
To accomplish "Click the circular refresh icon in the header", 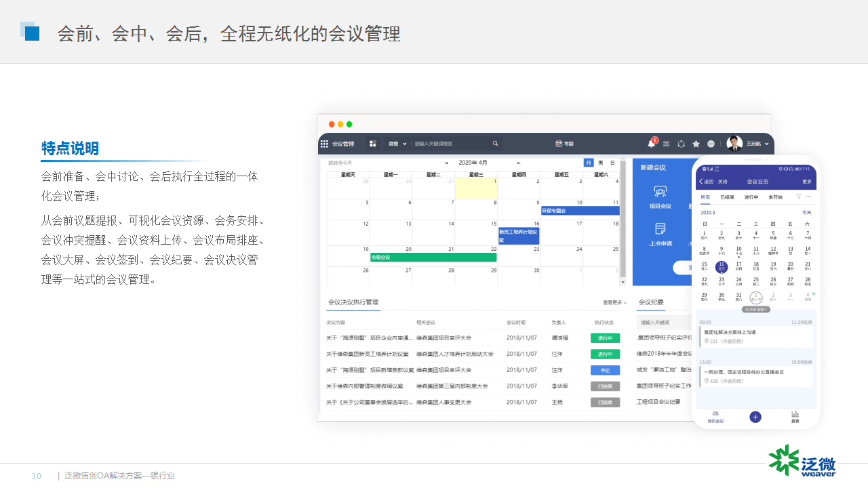I will coord(681,144).
